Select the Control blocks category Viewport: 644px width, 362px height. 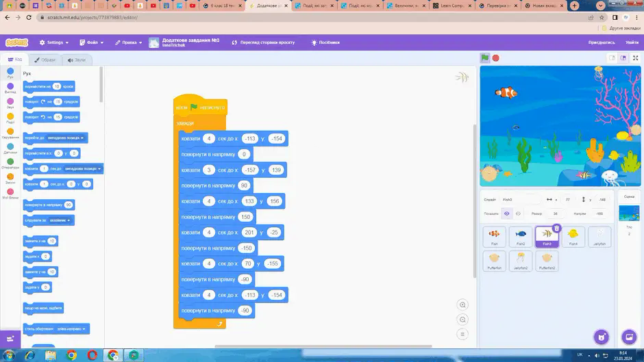(x=10, y=133)
